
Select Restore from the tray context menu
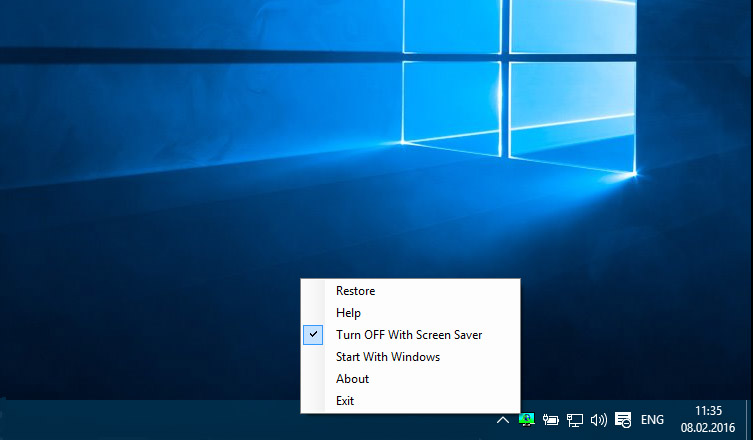411,291
